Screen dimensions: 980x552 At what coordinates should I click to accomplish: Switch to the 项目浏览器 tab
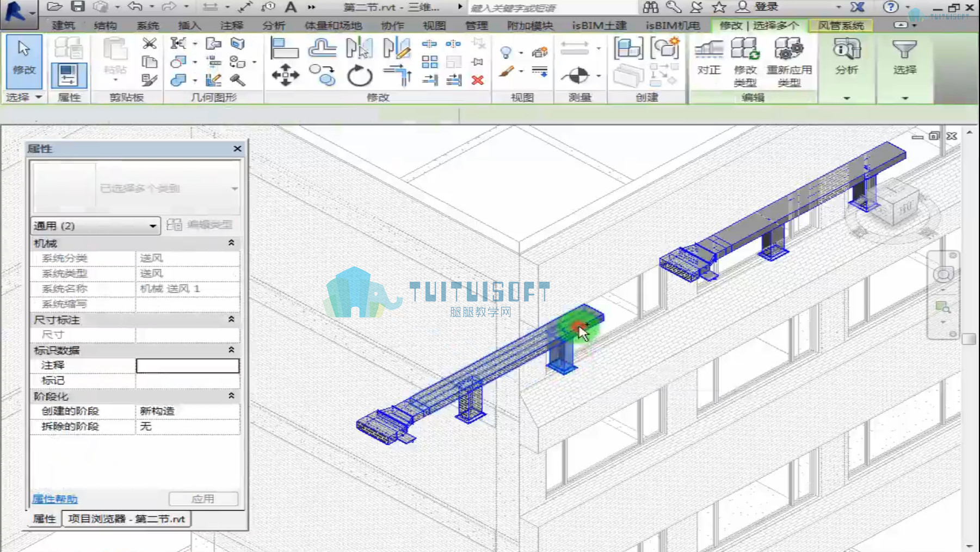126,519
